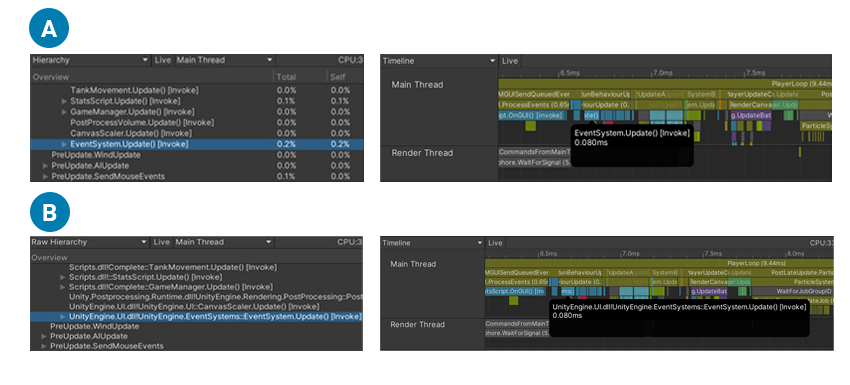The height and width of the screenshot is (385, 850).
Task: Open the Hierarchy view dropdown in panel A
Action: click(x=90, y=60)
